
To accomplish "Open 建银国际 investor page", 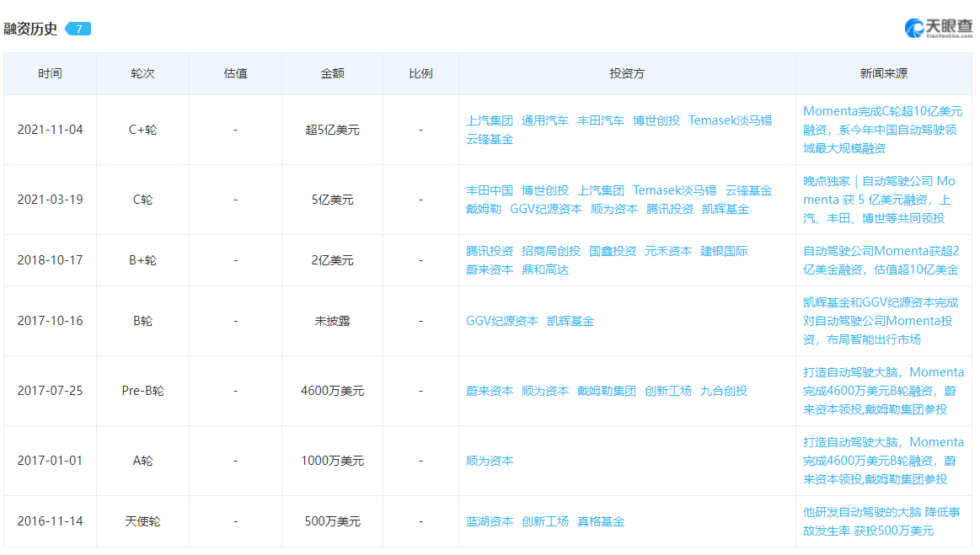I will 724,251.
